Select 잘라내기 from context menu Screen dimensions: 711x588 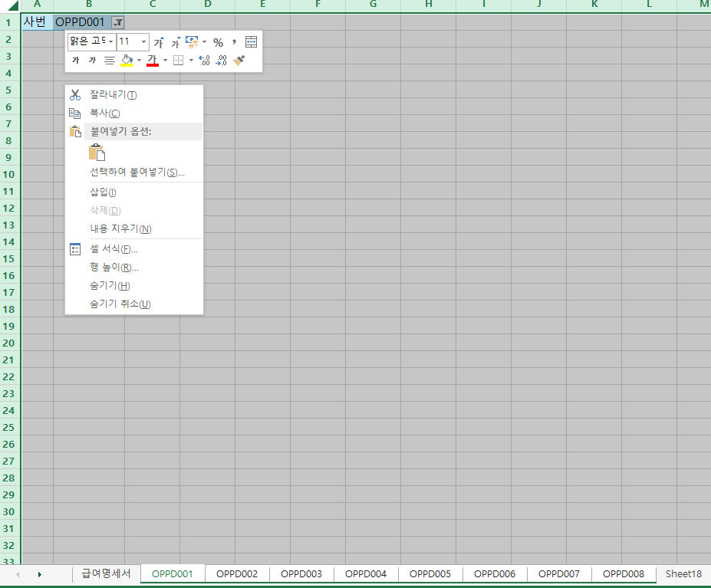click(113, 95)
